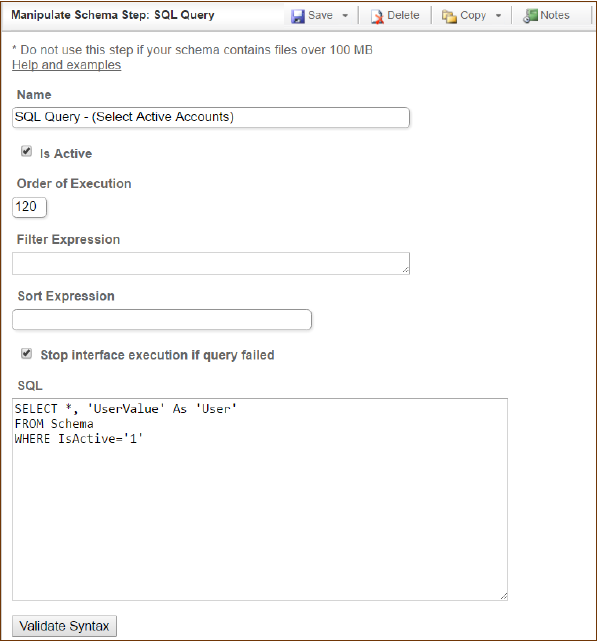This screenshot has width=598, height=641.
Task: Expand the Copy dropdown arrow
Action: click(x=498, y=16)
